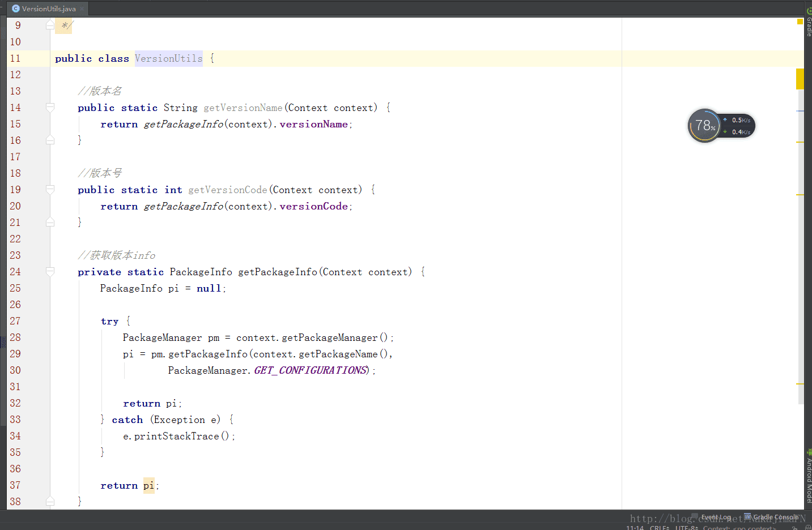Screen dimensions: 812x530
Task: Click the //版本名 comment on line 13
Action: point(100,91)
